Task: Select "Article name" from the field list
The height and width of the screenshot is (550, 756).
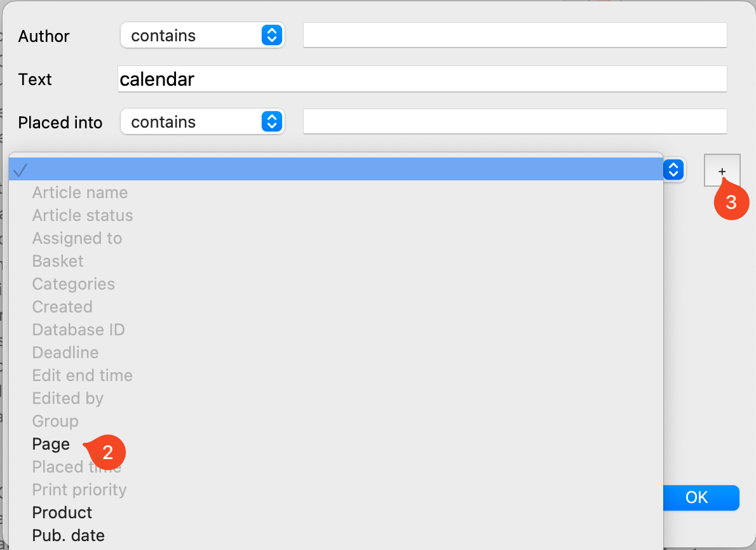Action: [x=79, y=192]
